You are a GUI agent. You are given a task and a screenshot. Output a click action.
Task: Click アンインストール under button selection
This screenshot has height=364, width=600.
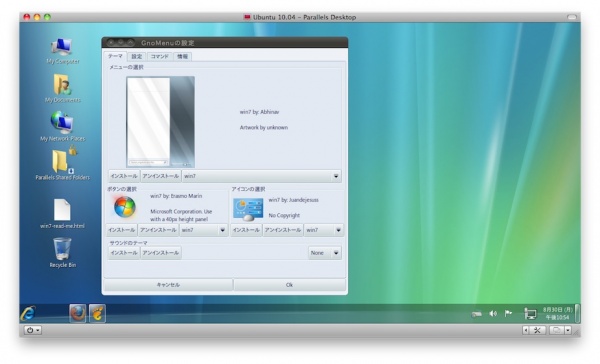click(x=158, y=230)
